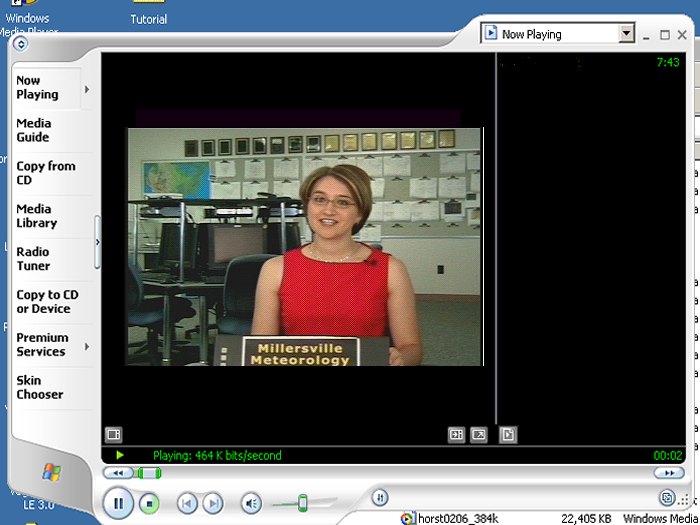Click the horst0206_384k media file icon
The height and width of the screenshot is (525, 700).
pyautogui.click(x=407, y=519)
